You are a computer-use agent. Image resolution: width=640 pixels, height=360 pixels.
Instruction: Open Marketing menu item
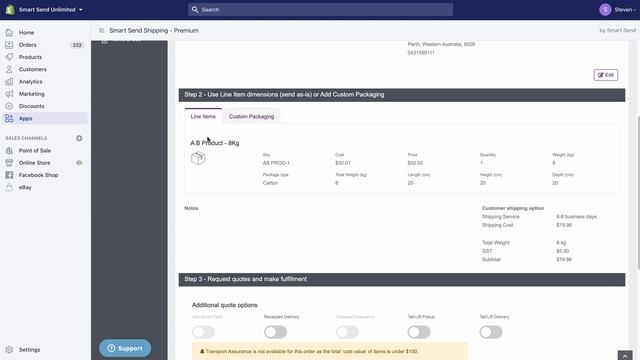(x=31, y=94)
